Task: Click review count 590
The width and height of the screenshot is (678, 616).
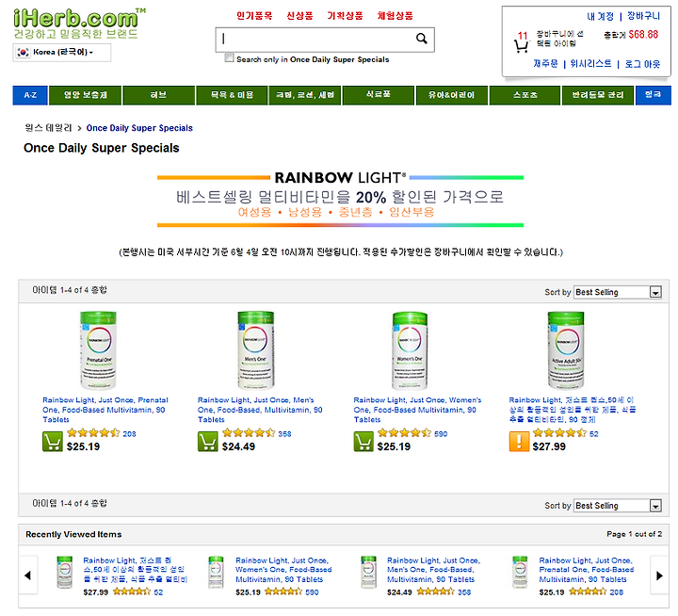Action: tap(441, 434)
